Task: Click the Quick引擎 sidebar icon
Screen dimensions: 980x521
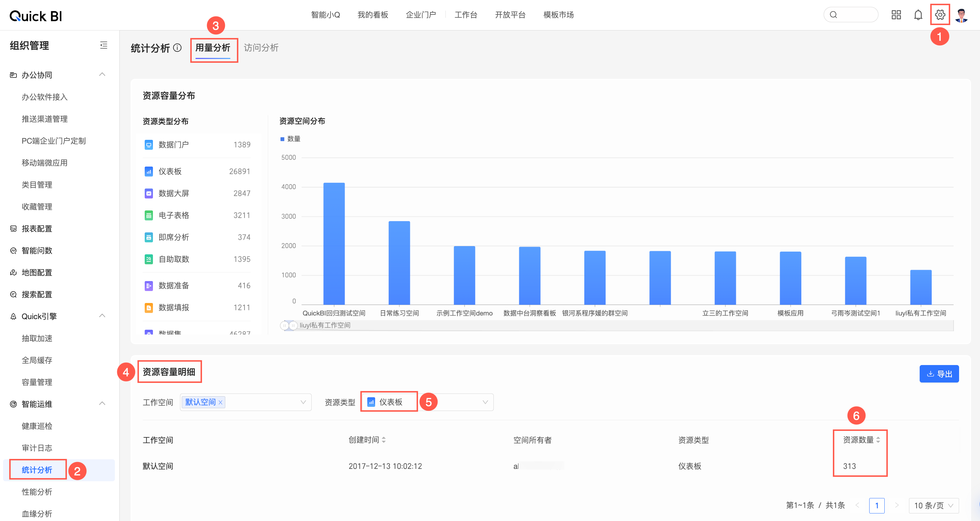Action: coord(13,316)
